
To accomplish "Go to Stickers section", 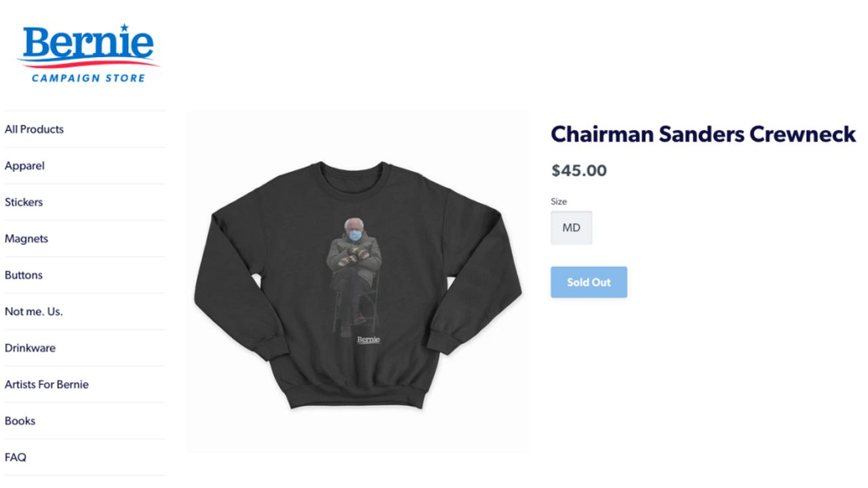I will coord(24,202).
